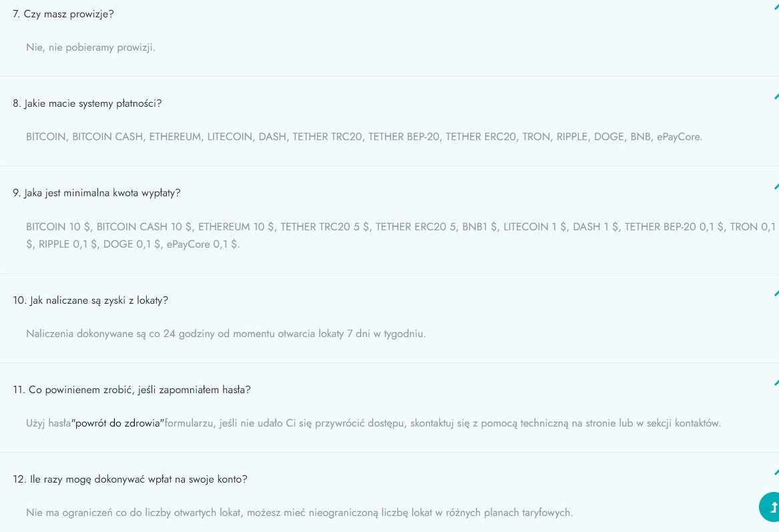Click the payment systems list starting with BITCOIN
The width and height of the screenshot is (779, 532).
(x=364, y=137)
